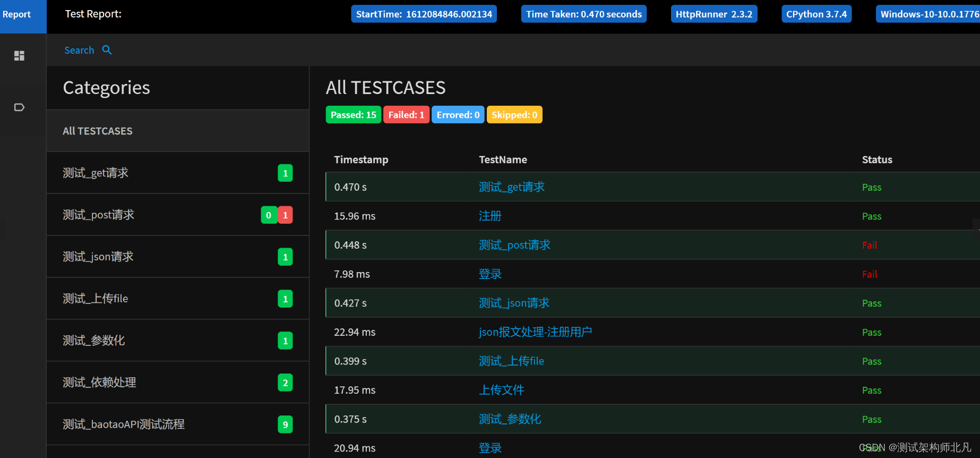Open the 测试_post请求 link in the test table

pos(514,245)
